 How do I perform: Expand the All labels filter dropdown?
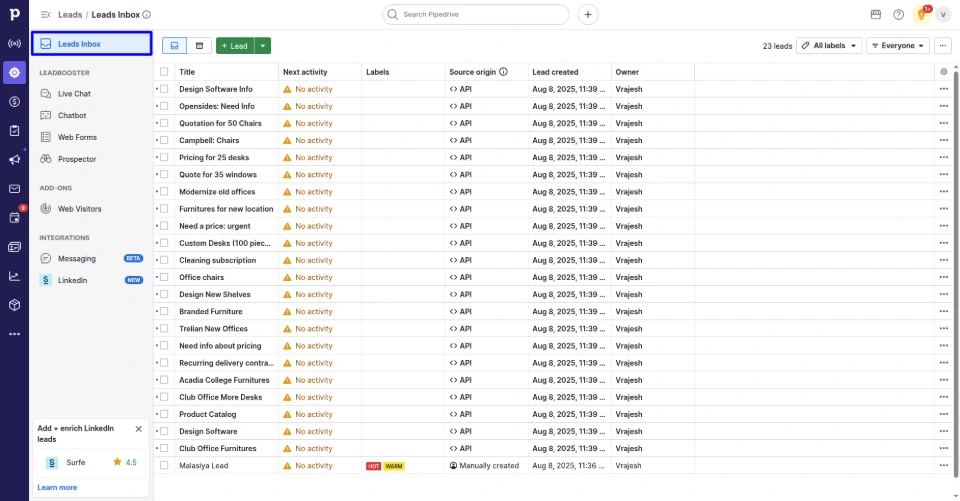click(829, 46)
